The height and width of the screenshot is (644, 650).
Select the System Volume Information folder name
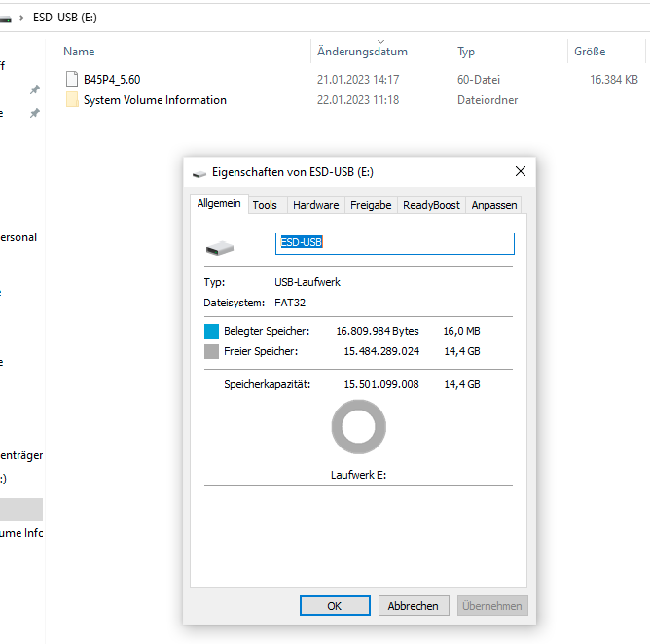(x=155, y=100)
